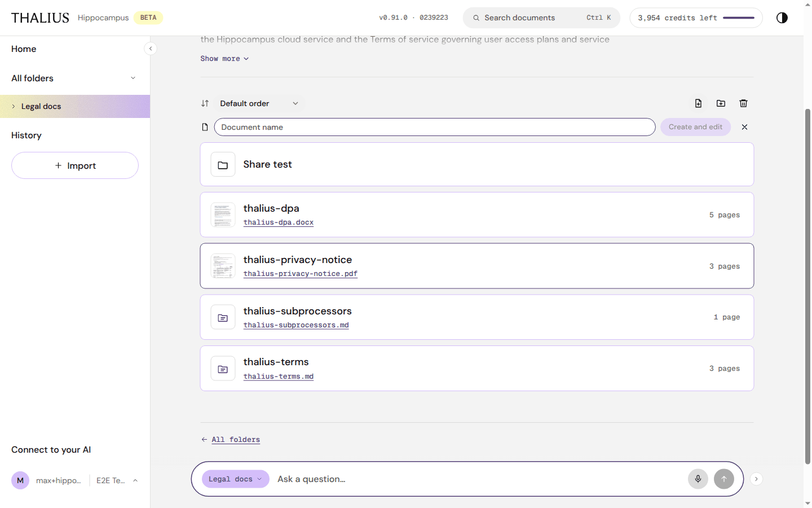The width and height of the screenshot is (812, 508).
Task: Go to Home in sidebar
Action: (24, 49)
